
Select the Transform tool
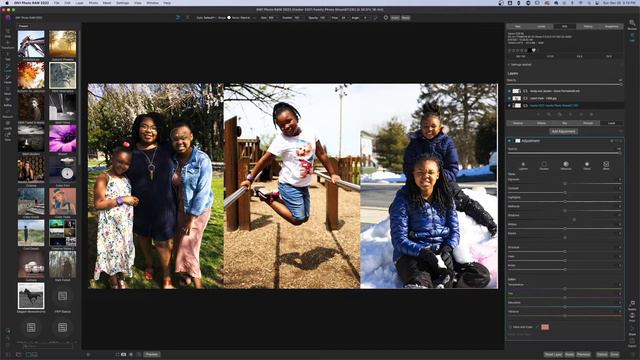click(x=8, y=44)
